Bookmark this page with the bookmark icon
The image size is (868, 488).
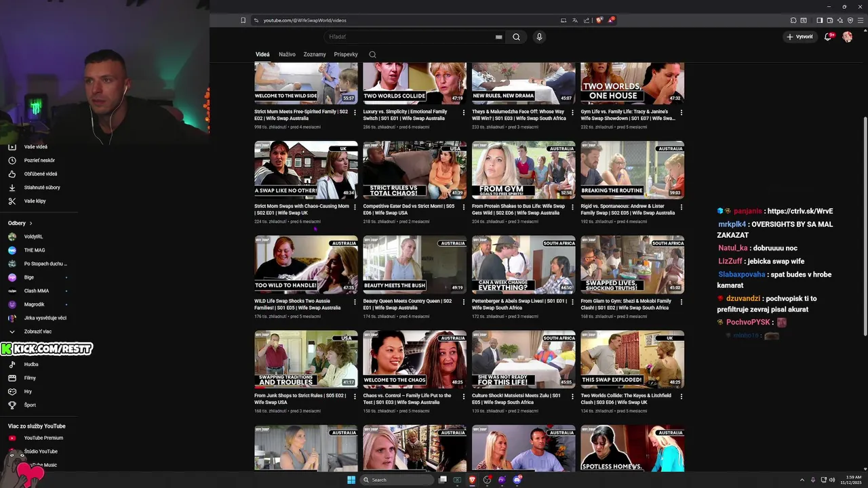click(x=243, y=20)
